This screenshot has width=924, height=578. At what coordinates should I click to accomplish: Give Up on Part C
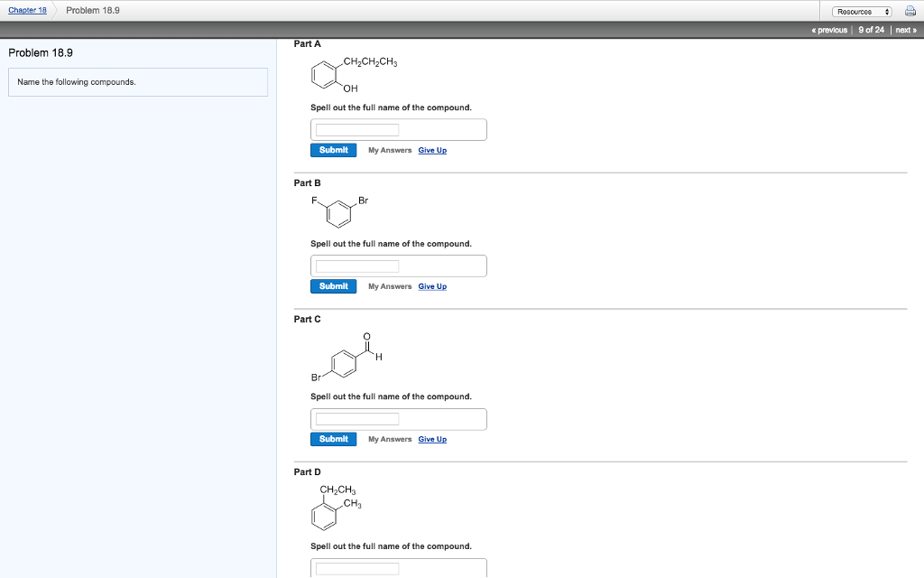point(432,439)
